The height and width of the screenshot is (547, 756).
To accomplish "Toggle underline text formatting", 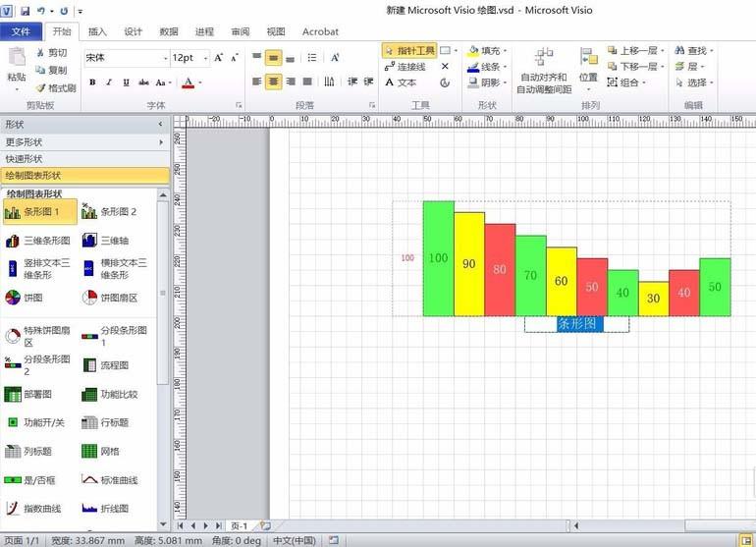I will tap(126, 82).
